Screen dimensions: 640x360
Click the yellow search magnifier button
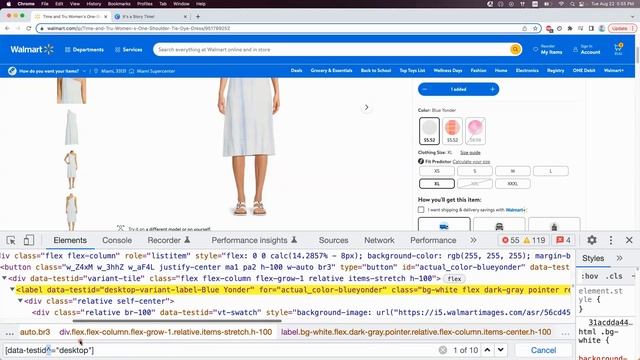coord(515,49)
